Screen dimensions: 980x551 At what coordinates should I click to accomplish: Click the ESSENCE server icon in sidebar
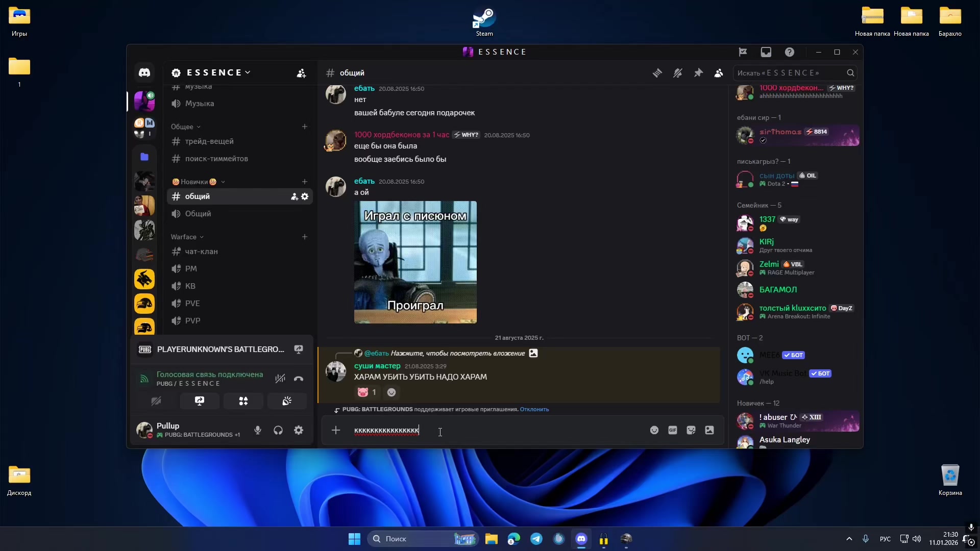[144, 101]
